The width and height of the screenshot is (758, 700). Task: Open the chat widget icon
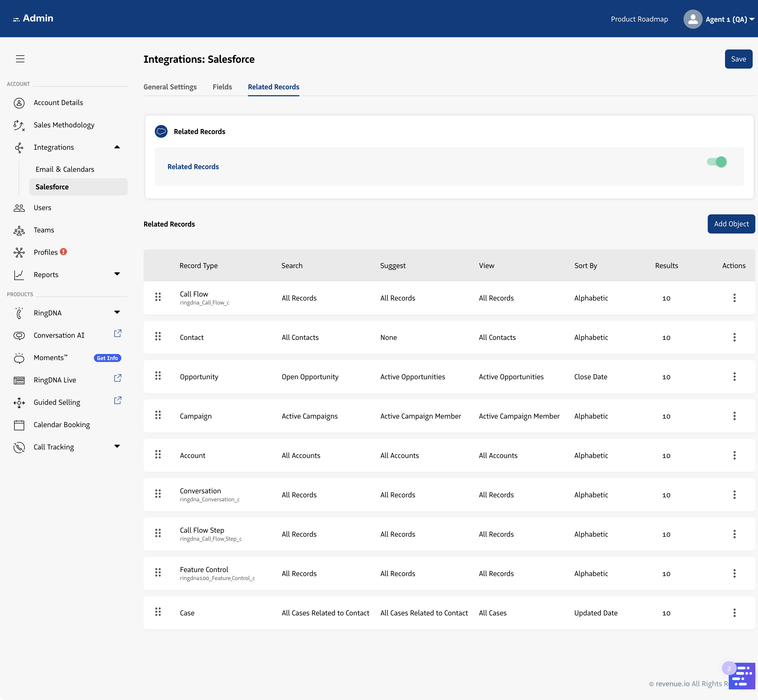click(742, 676)
